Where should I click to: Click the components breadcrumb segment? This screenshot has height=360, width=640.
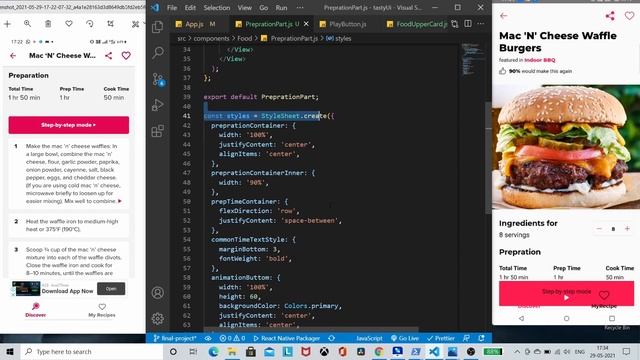coord(211,38)
